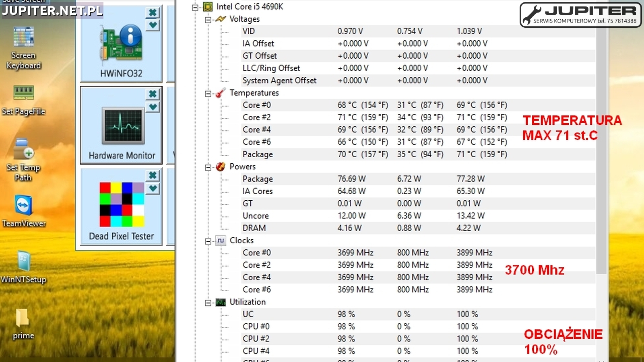The image size is (644, 362).
Task: Open the Screen Keyboard desktop icon
Action: (x=23, y=47)
